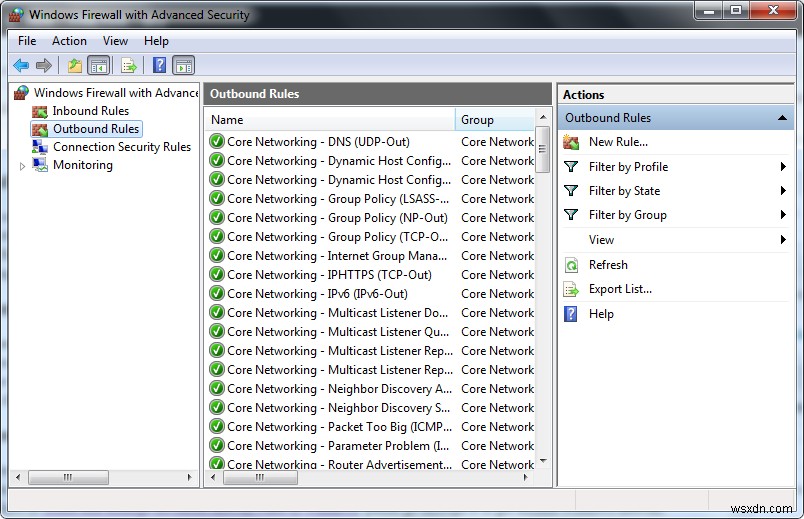
Task: Click green check icon of Packet Too Big rule
Action: tap(217, 426)
